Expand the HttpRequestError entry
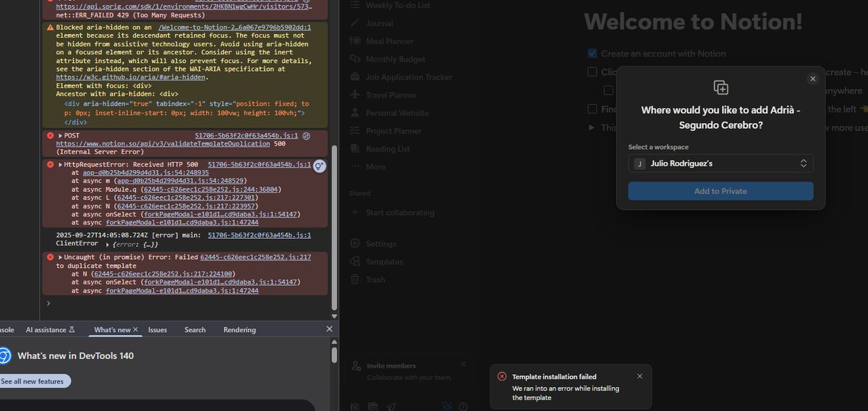The image size is (868, 411). [x=61, y=165]
